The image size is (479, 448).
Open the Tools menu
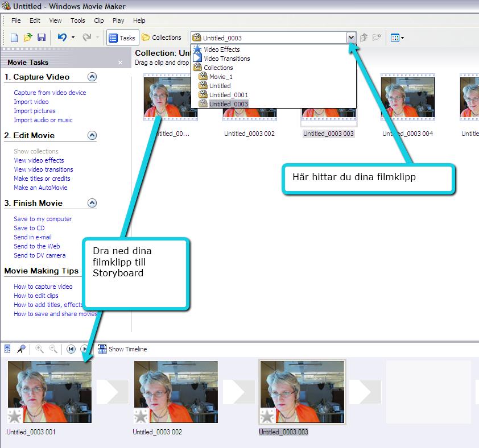pos(77,20)
